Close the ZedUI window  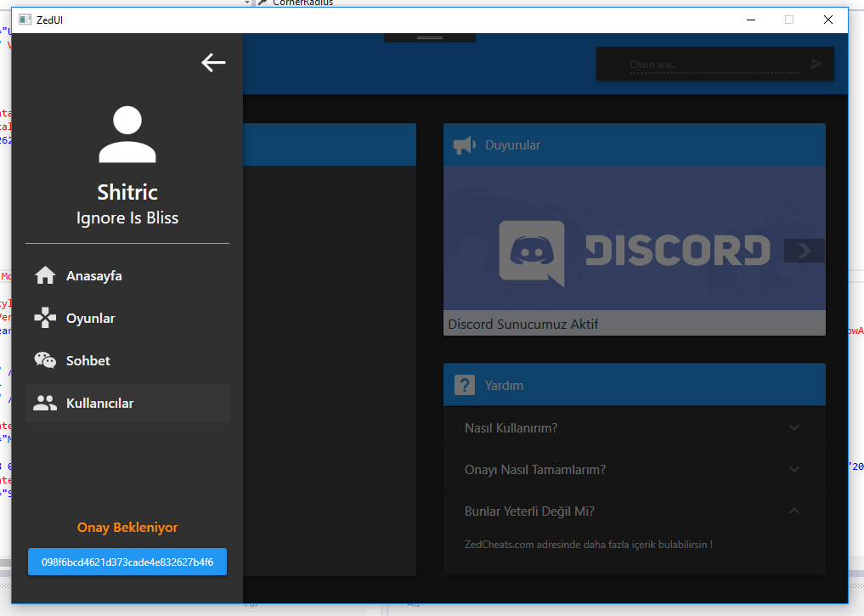(x=828, y=20)
